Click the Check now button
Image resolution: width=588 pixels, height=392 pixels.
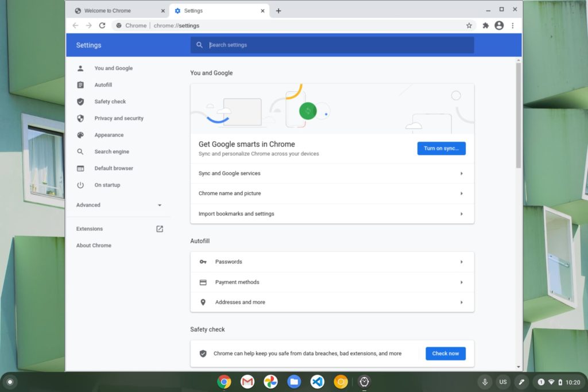tap(446, 354)
